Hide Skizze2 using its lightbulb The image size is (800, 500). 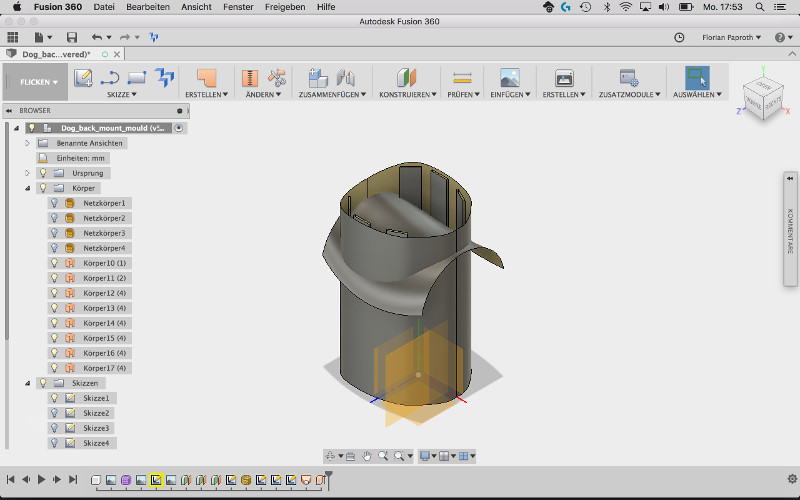56,413
